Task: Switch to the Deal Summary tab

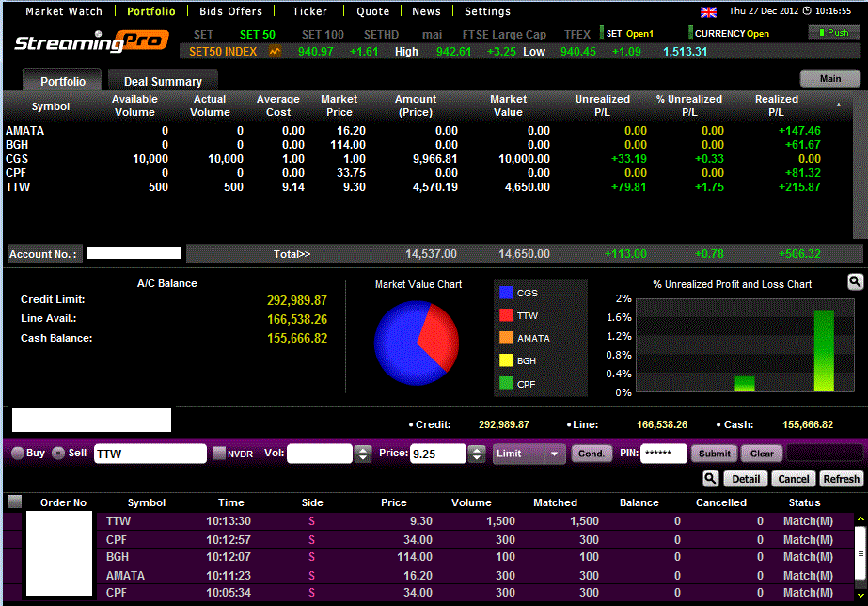Action: tap(163, 81)
